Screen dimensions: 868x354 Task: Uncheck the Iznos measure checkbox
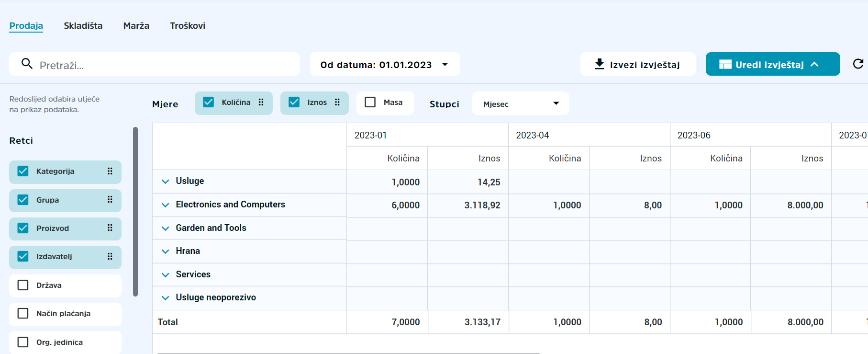(x=294, y=102)
